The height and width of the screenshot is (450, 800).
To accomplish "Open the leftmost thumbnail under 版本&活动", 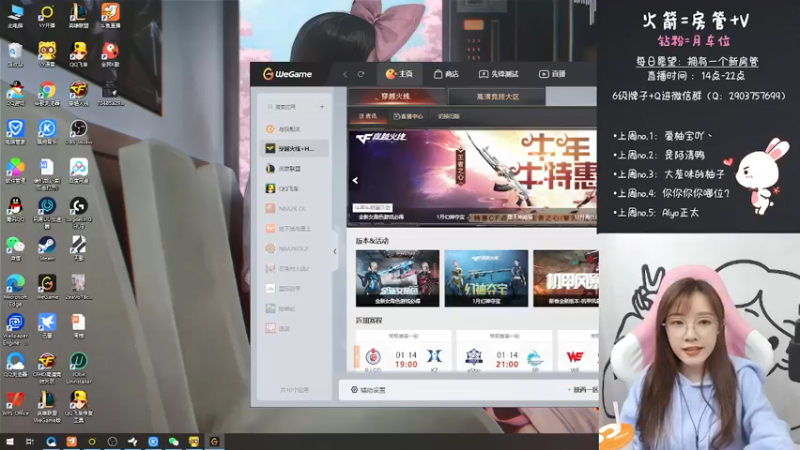I will [x=397, y=278].
